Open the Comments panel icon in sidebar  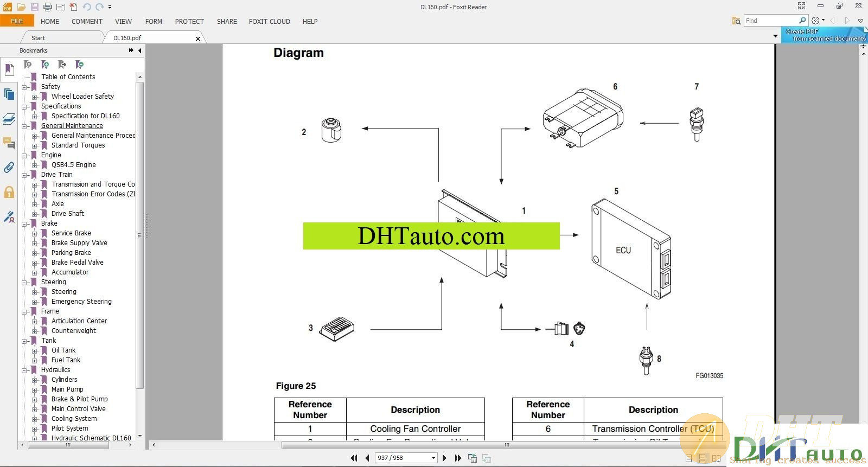coord(9,143)
